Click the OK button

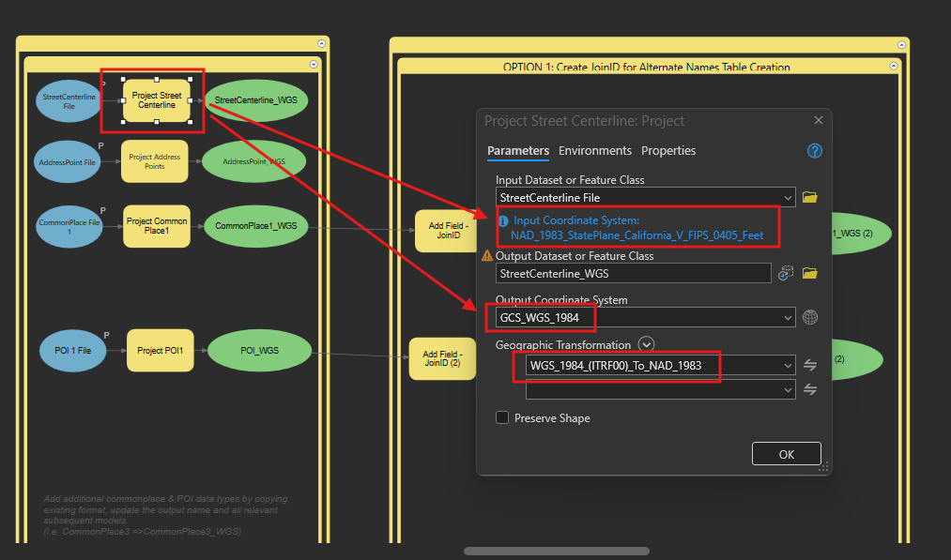(x=786, y=454)
